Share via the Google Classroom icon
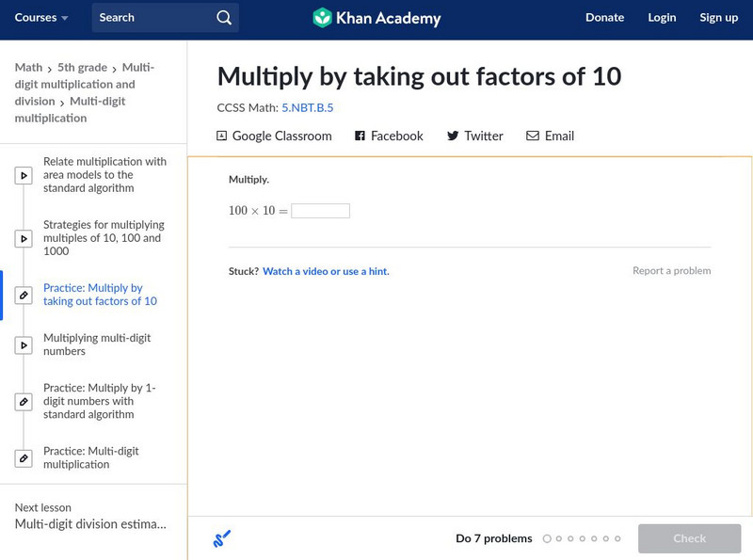Viewport: 753px width, 560px height. pyautogui.click(x=222, y=136)
